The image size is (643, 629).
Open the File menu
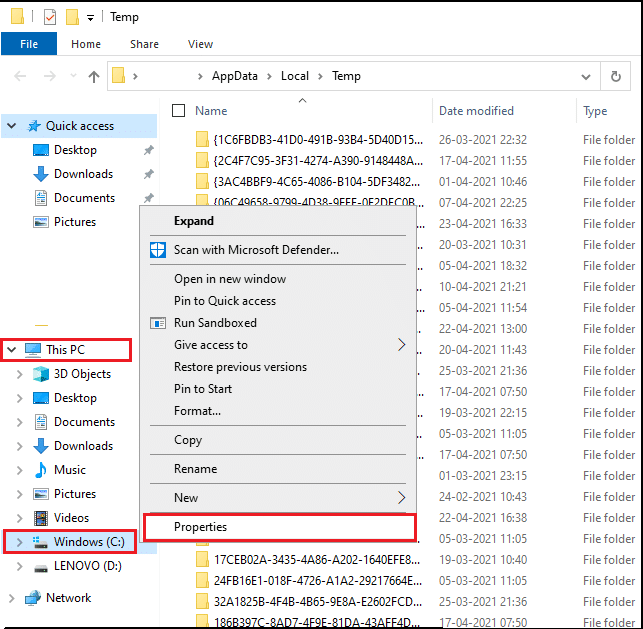[x=29, y=44]
